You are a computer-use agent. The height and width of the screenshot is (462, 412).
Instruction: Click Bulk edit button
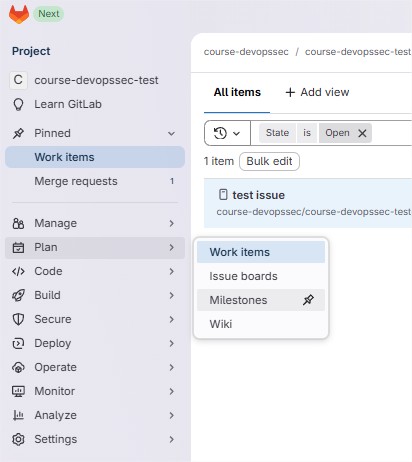coord(269,161)
